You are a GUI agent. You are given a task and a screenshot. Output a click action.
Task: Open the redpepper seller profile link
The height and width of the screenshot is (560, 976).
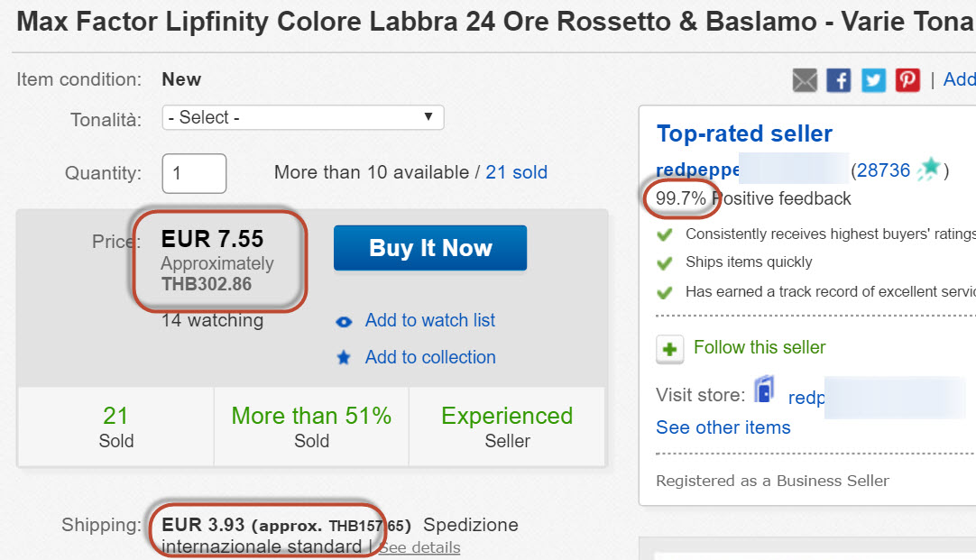698,170
